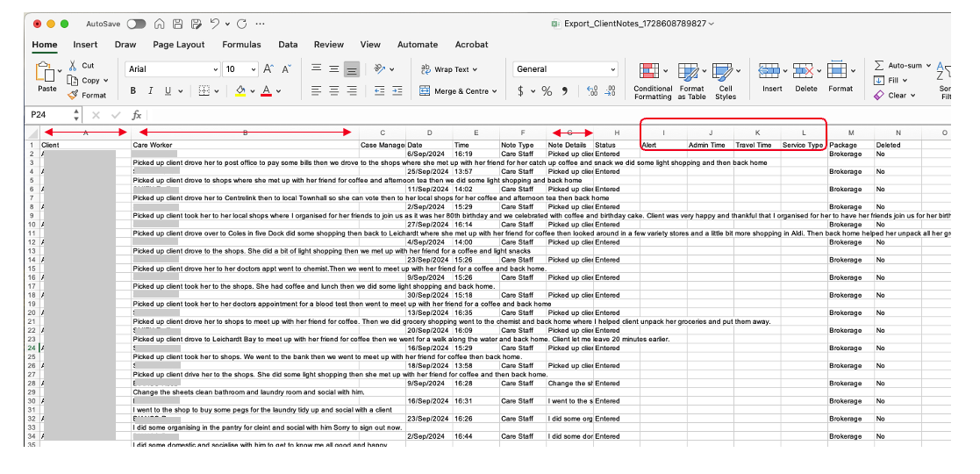Toggle bold formatting

coord(133,90)
